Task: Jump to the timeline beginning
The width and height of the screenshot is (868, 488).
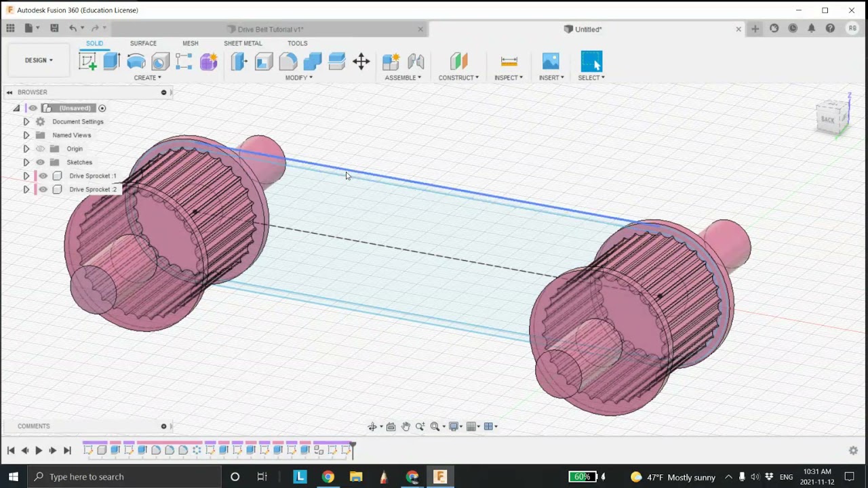Action: (11, 450)
